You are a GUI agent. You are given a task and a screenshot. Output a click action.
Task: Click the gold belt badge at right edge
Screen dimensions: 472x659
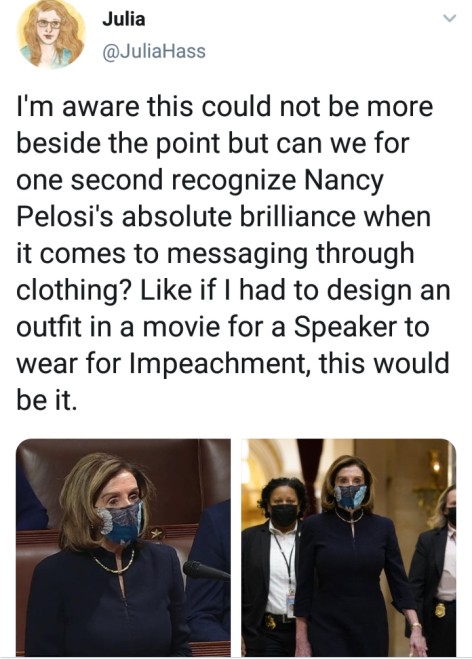pos(440,610)
